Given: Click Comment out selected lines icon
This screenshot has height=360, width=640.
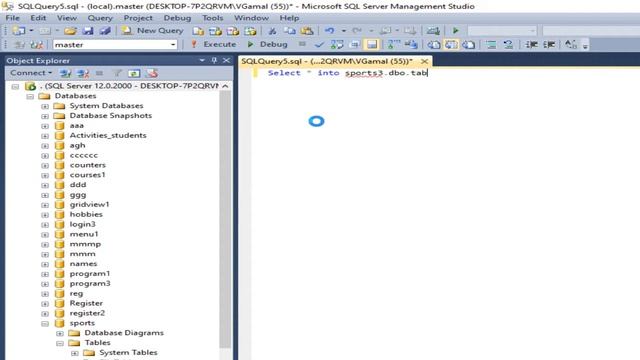Looking at the screenshot, I should tap(491, 44).
